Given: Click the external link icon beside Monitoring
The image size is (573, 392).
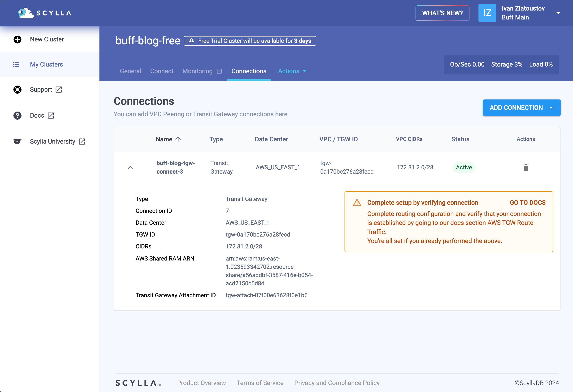Looking at the screenshot, I should pyautogui.click(x=219, y=71).
